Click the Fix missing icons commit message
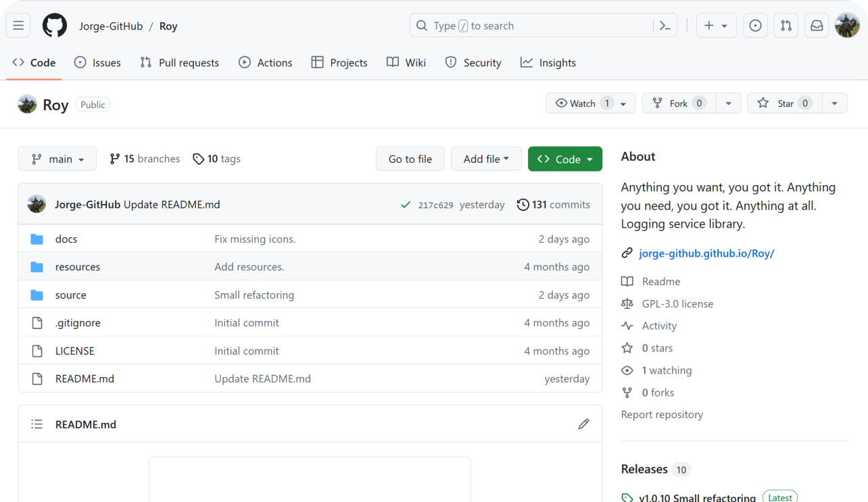 tap(255, 239)
